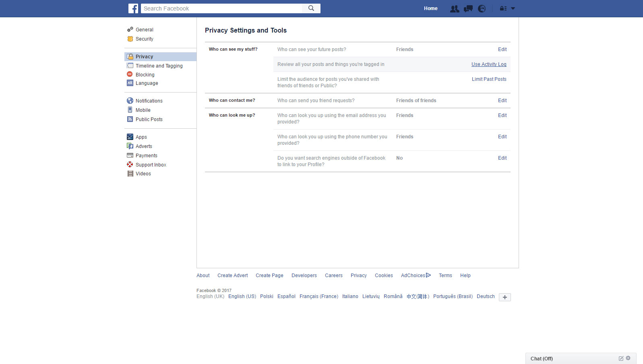Click the Timeline and Tagging icon

[x=130, y=66]
